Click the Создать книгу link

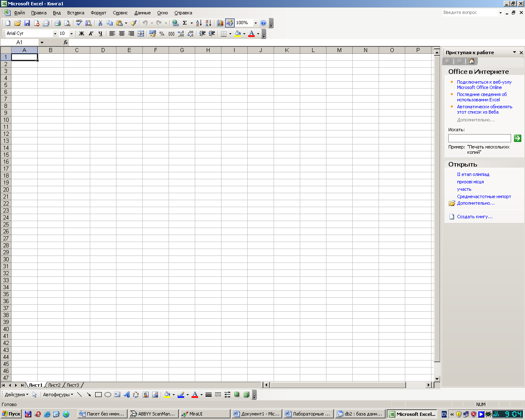(x=475, y=217)
